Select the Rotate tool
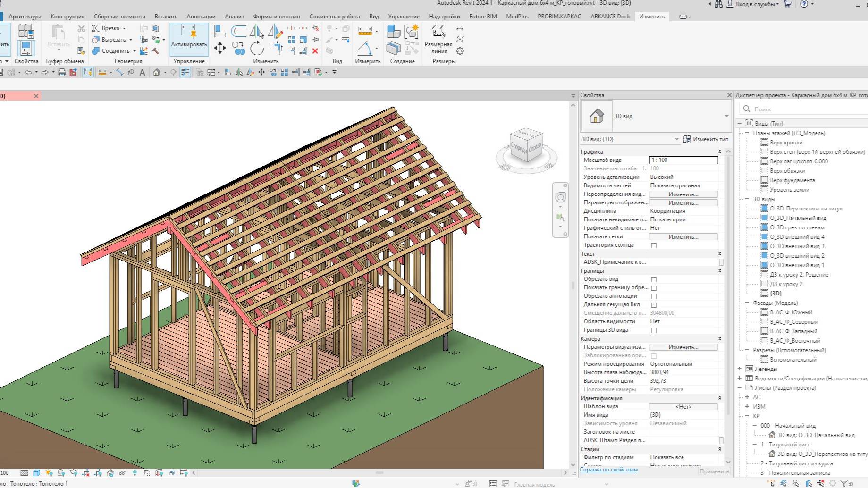Screen dimensions: 868x488 coord(256,48)
